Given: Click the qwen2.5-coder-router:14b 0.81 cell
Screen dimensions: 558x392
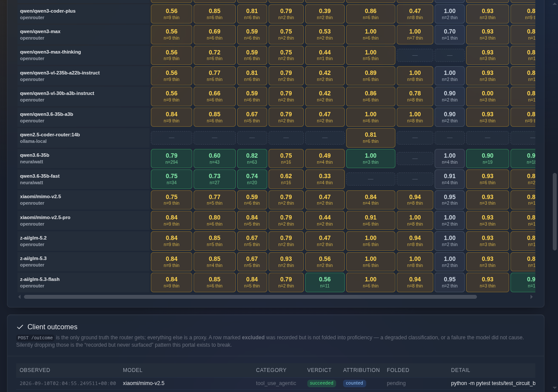Looking at the screenshot, I should click(371, 138).
